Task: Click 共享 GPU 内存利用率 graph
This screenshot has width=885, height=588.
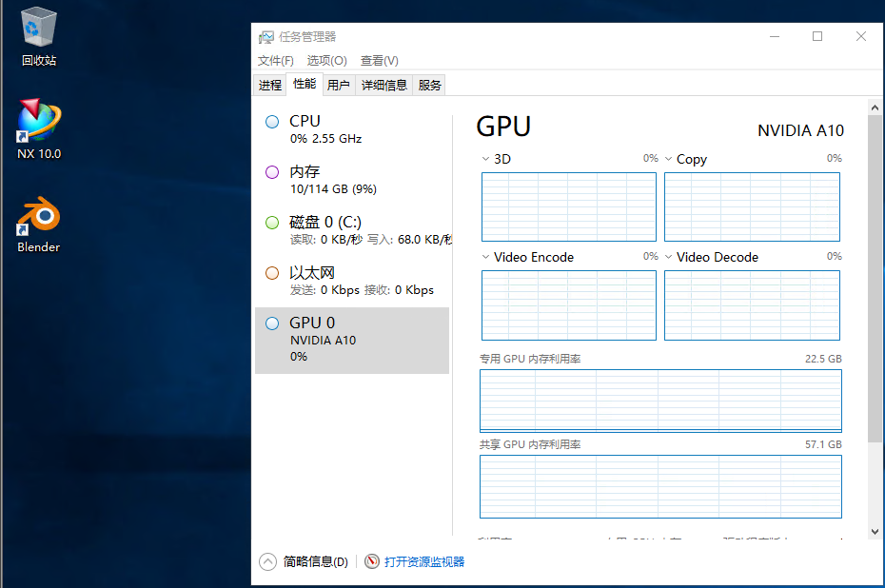Action: coord(660,486)
